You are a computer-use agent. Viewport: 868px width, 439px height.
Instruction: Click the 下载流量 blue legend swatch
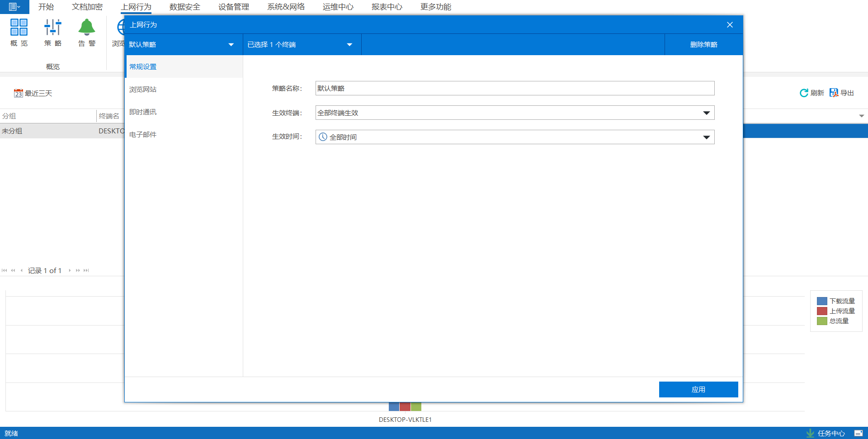coord(822,301)
